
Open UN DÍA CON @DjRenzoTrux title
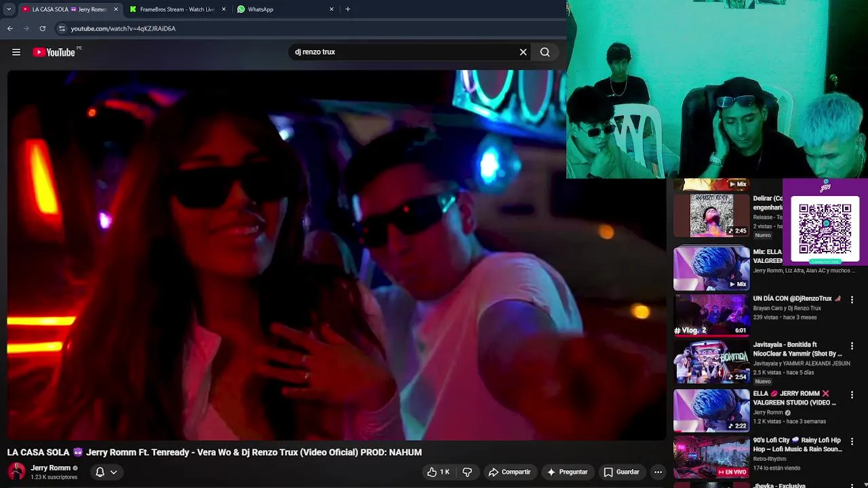point(796,299)
